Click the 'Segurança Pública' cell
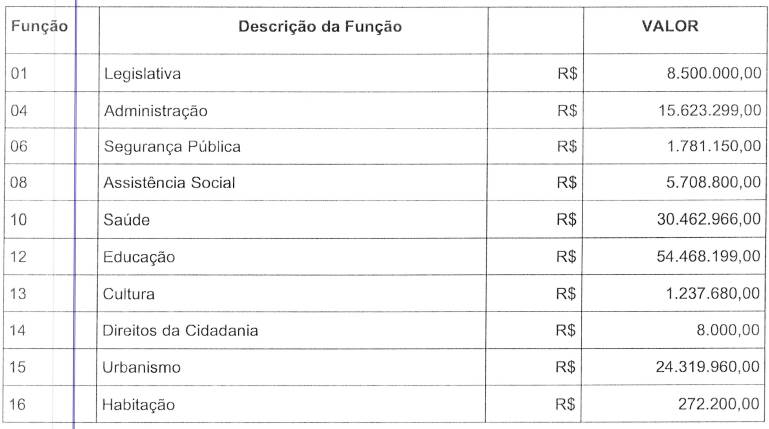The image size is (769, 429). (x=172, y=147)
